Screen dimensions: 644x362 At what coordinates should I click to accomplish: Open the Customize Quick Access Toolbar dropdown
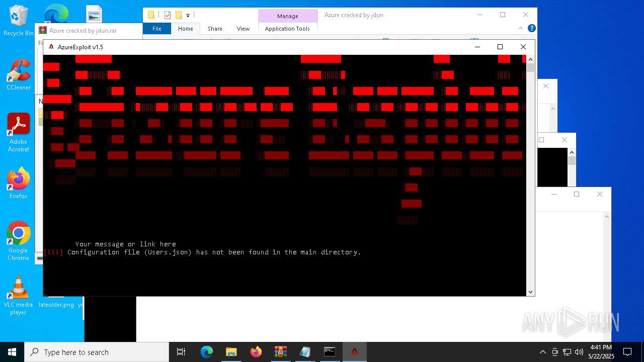pos(188,16)
